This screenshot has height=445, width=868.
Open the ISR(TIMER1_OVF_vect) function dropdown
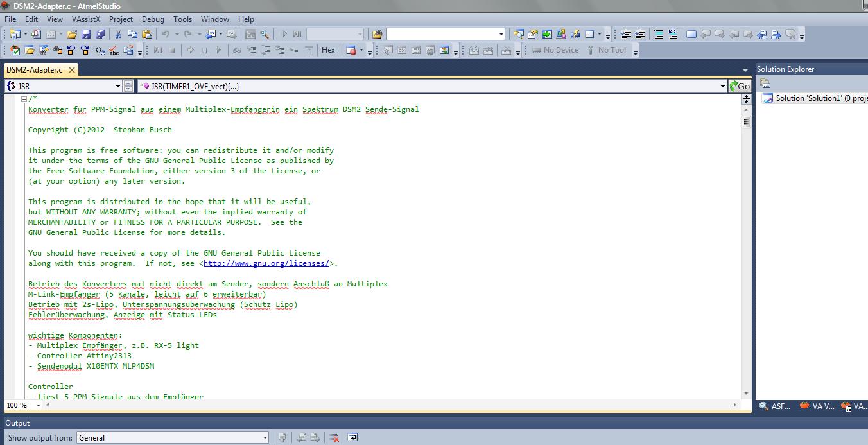723,86
